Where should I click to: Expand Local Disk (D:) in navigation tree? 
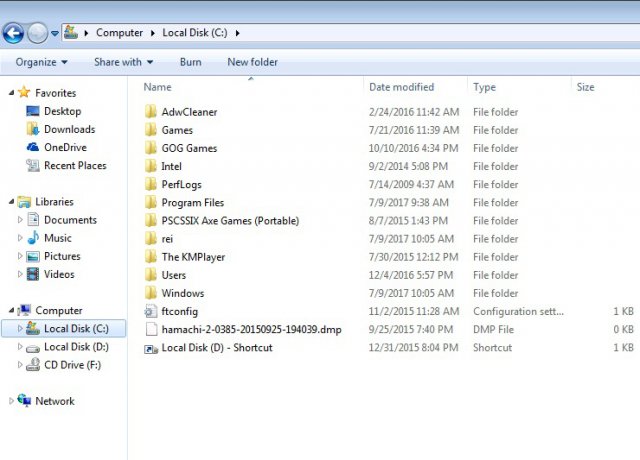click(x=20, y=347)
